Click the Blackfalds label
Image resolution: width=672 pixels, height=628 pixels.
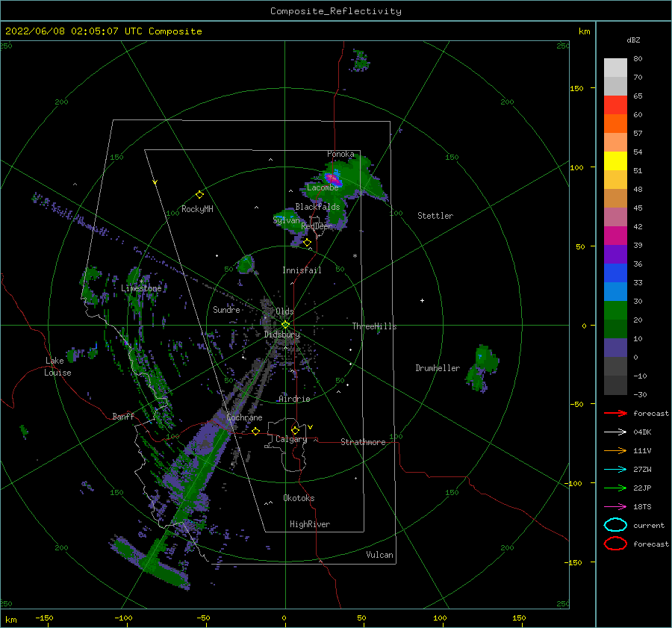pyautogui.click(x=317, y=207)
